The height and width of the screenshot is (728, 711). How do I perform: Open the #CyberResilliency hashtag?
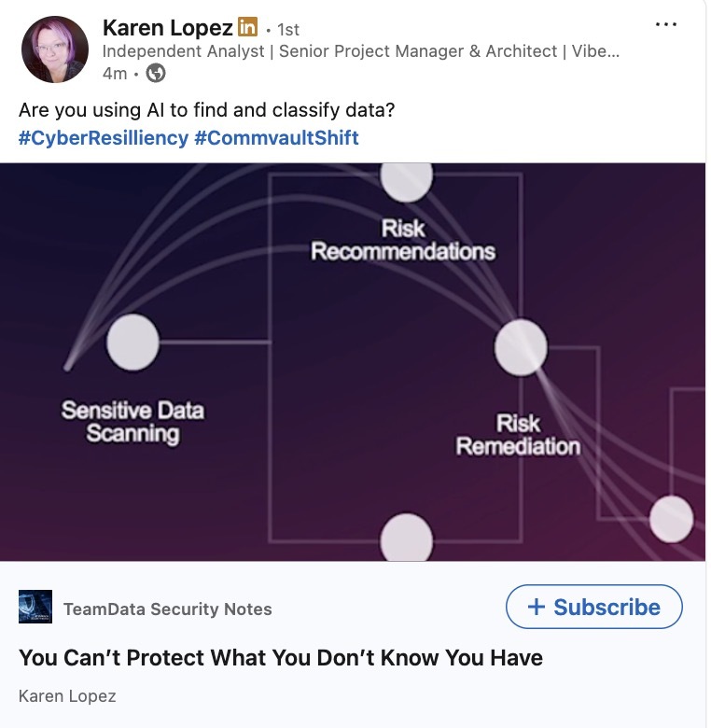pos(103,138)
